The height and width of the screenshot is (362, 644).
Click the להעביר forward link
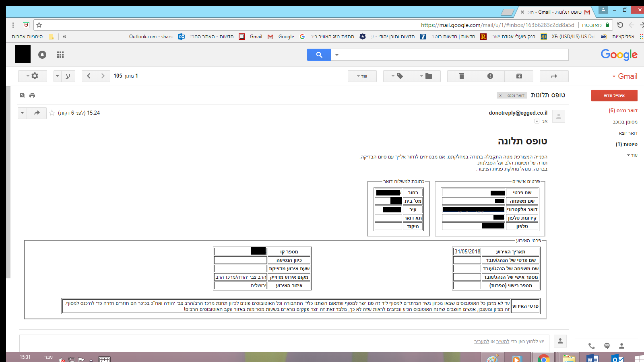pyautogui.click(x=481, y=341)
